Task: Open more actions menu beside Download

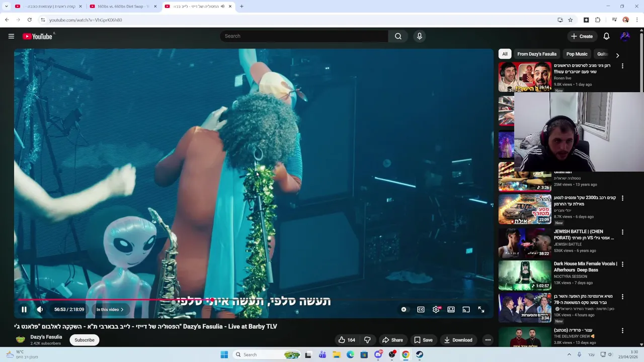Action: pos(488,340)
